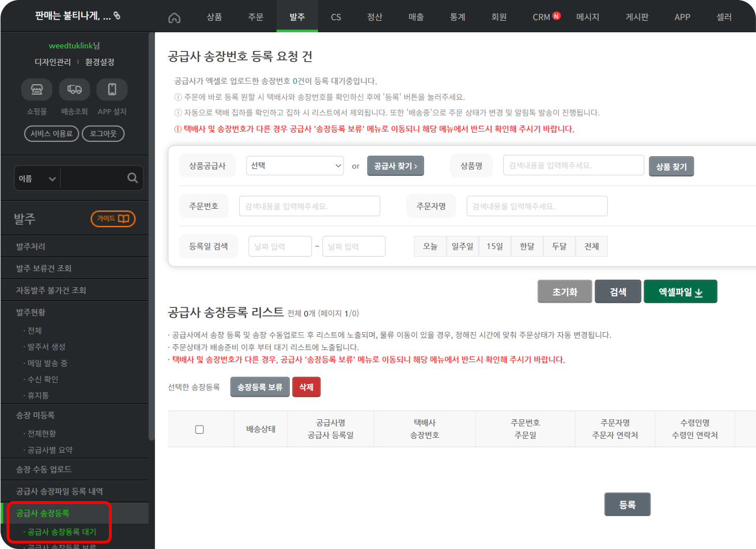The image size is (756, 549).
Task: Open the APP menu tab
Action: pyautogui.click(x=682, y=17)
